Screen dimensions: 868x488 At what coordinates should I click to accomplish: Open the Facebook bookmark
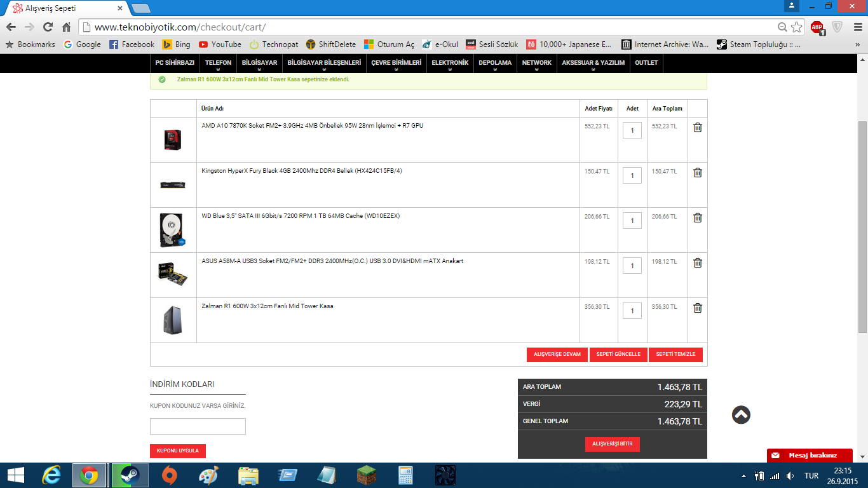132,44
